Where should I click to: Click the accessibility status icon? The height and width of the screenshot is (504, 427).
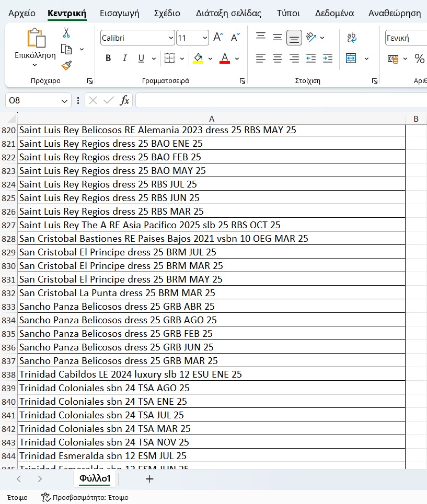point(45,497)
